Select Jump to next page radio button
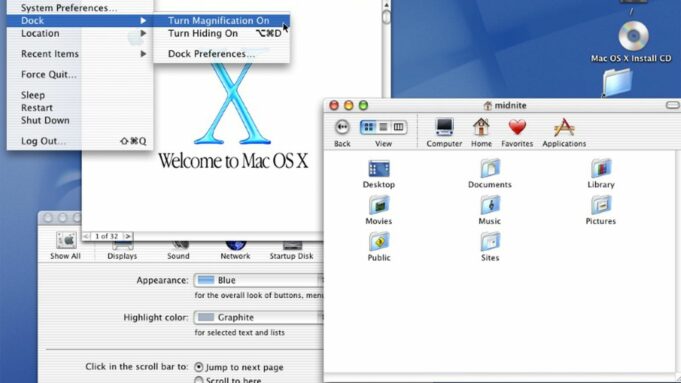 (x=198, y=367)
